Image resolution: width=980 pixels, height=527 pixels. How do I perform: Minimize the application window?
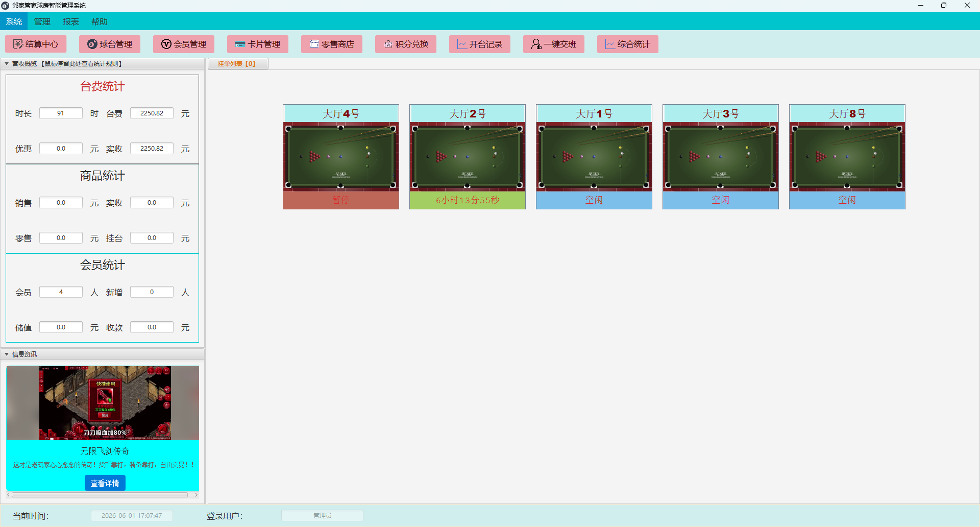click(x=921, y=6)
